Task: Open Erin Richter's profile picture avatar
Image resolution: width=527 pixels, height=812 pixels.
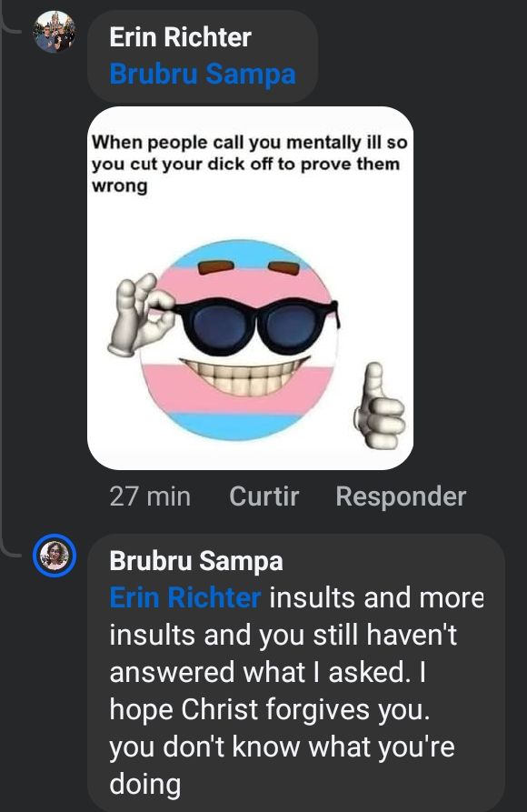Action: pyautogui.click(x=54, y=32)
